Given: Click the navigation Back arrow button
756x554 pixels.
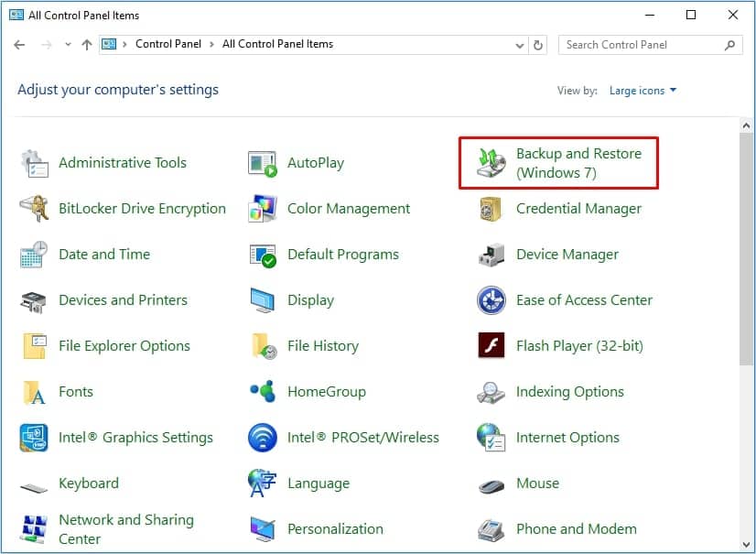Looking at the screenshot, I should pyautogui.click(x=19, y=45).
